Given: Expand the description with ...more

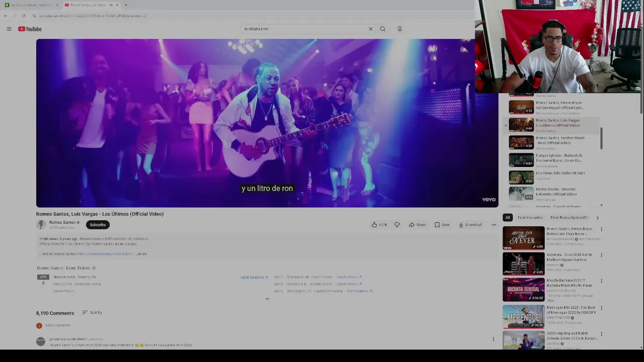Looking at the screenshot, I should 141,254.
